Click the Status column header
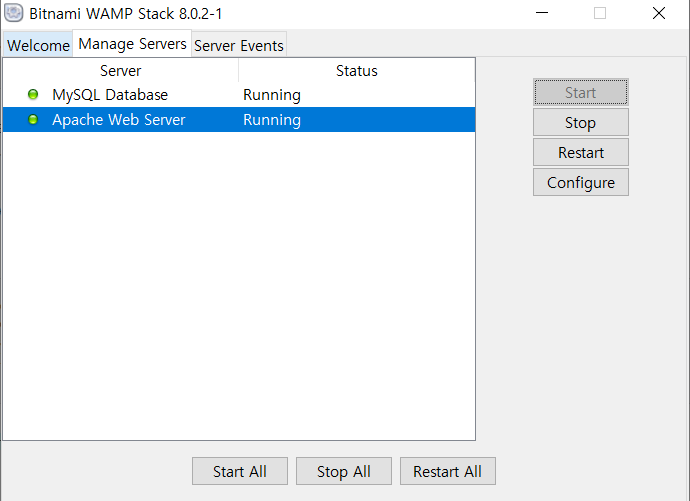 point(357,70)
